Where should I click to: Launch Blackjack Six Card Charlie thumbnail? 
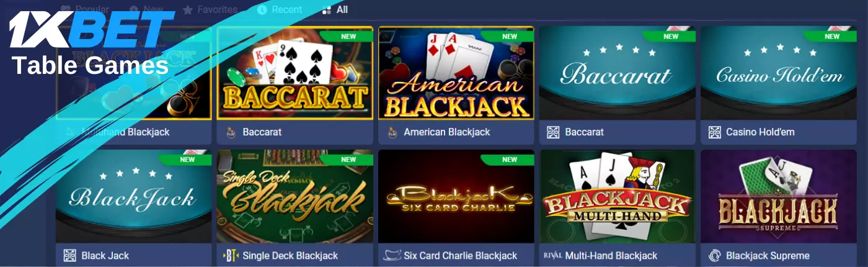pos(456,196)
